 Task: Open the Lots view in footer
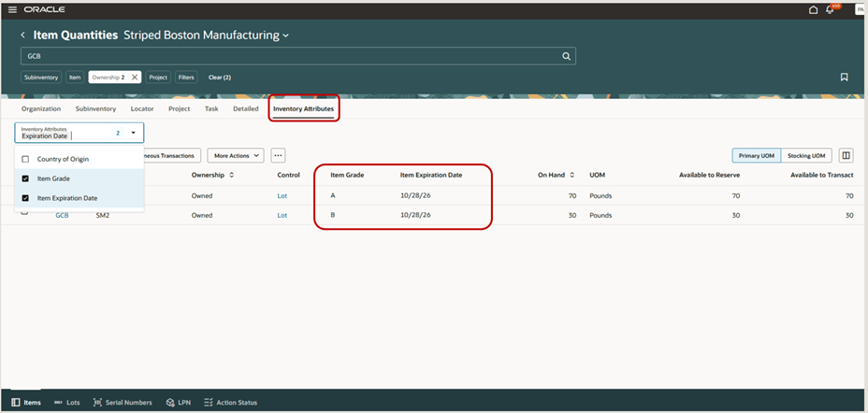(67, 403)
